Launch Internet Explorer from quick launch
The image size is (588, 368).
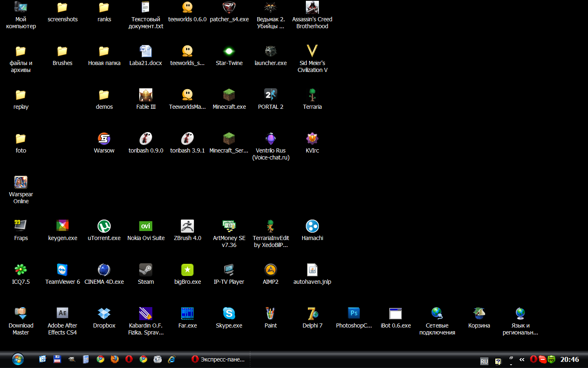point(172,359)
